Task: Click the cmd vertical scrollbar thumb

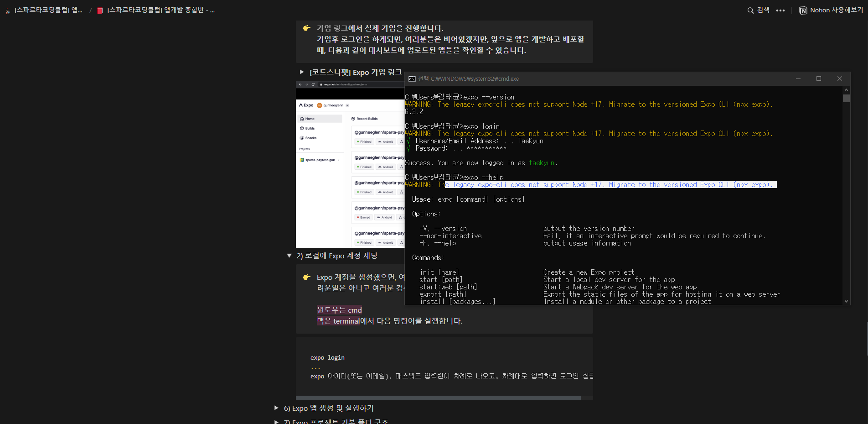Action: tap(847, 99)
